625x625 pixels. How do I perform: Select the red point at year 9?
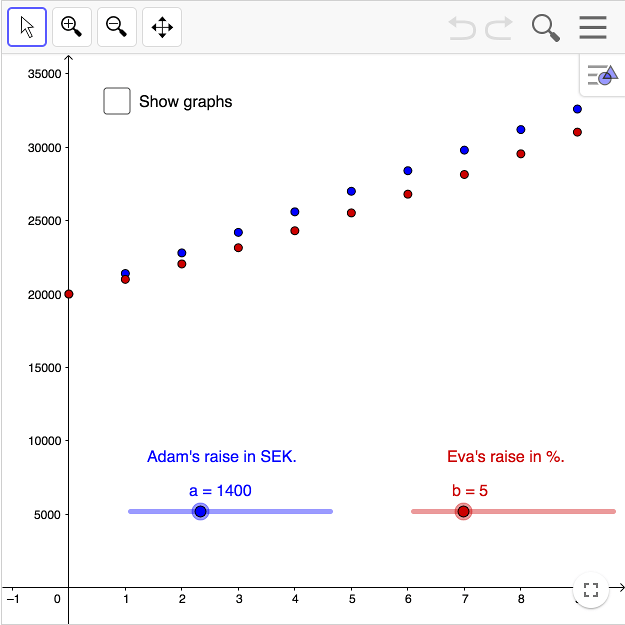click(x=577, y=132)
